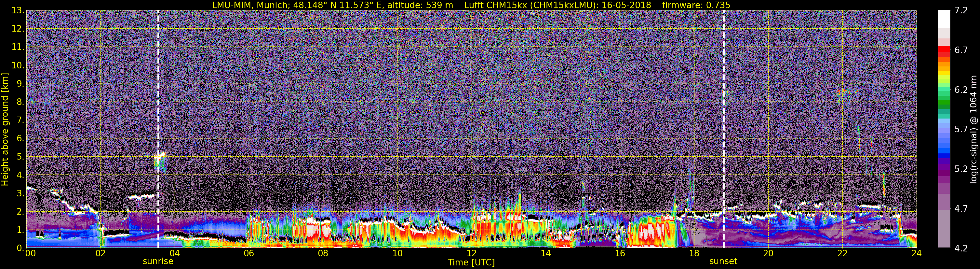Click the 6.7 colorbar value label
980x269 pixels.
tap(961, 50)
